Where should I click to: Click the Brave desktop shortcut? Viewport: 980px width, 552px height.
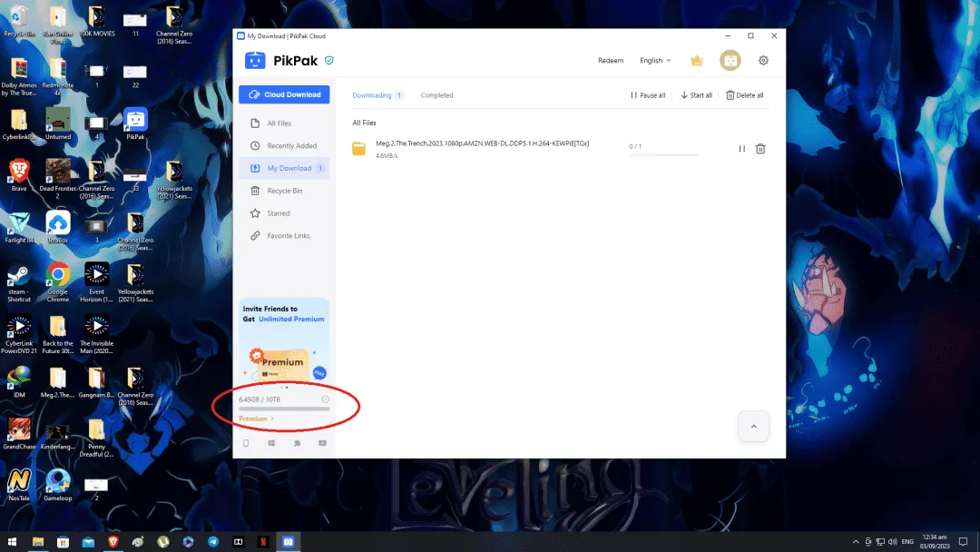click(x=19, y=175)
